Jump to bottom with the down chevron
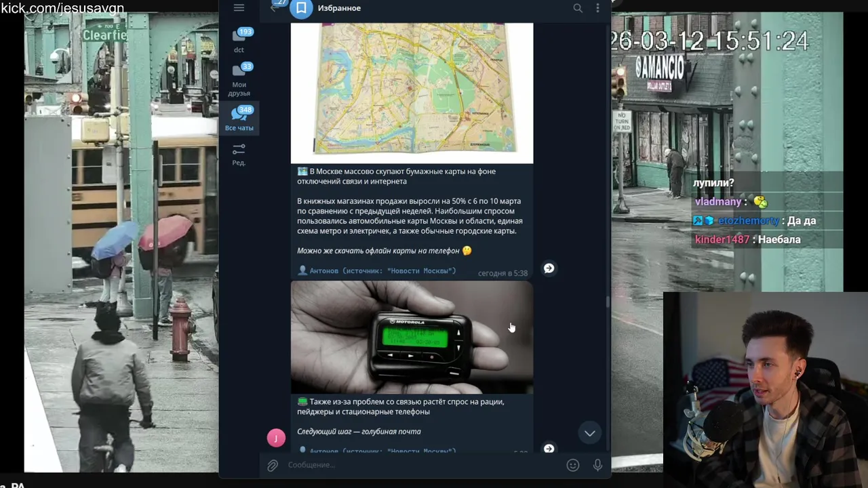This screenshot has height=488, width=868. 590,433
